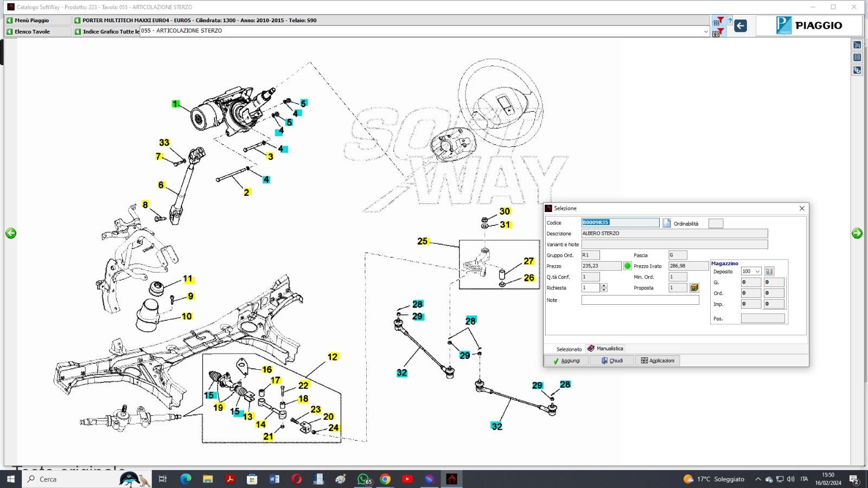Click the blue back arrow button
The height and width of the screenshot is (488, 868).
(x=741, y=25)
